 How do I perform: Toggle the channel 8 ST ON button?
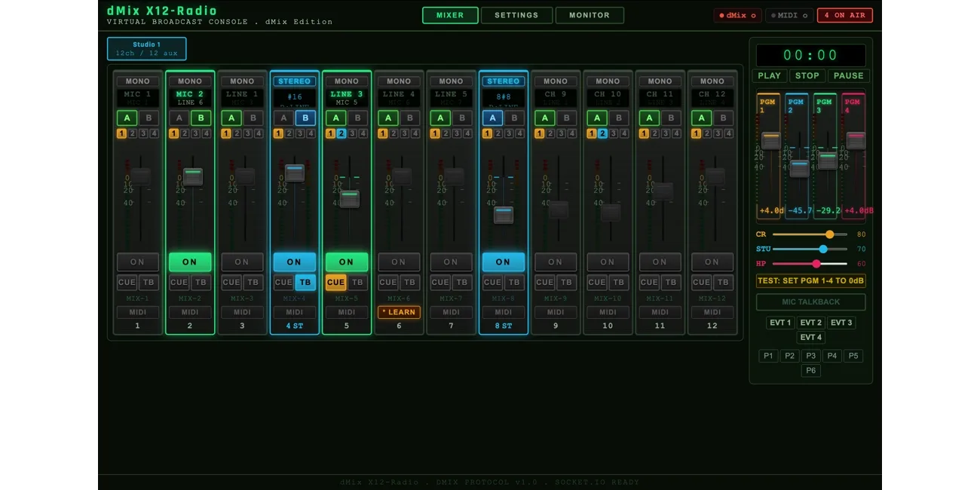point(503,262)
